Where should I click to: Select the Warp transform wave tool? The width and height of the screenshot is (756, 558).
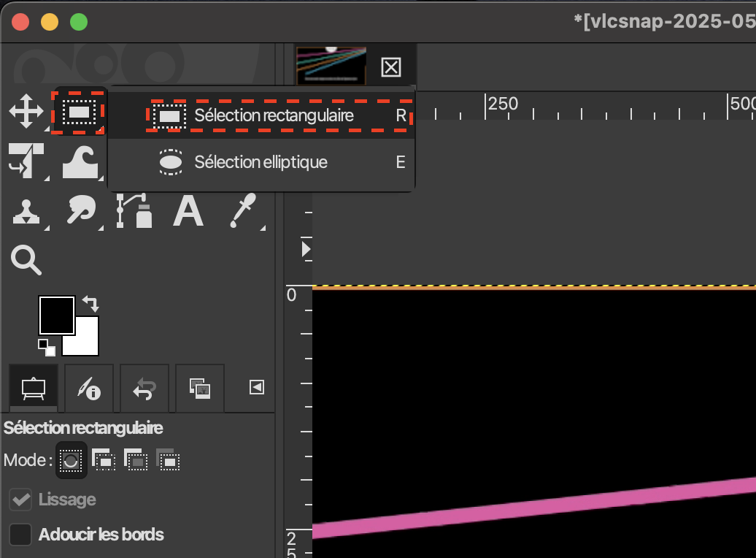point(80,161)
